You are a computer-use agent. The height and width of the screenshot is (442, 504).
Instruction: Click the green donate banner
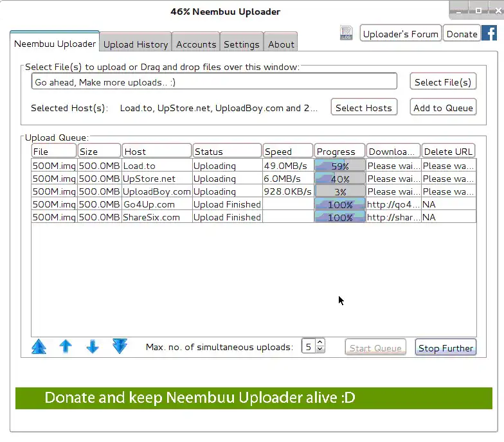pyautogui.click(x=254, y=398)
